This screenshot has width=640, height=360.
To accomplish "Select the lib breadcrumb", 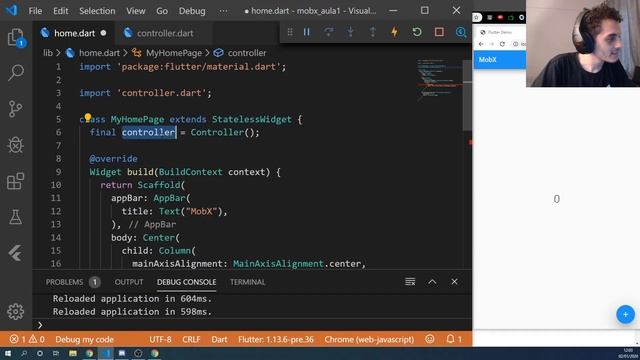I will [x=48, y=53].
